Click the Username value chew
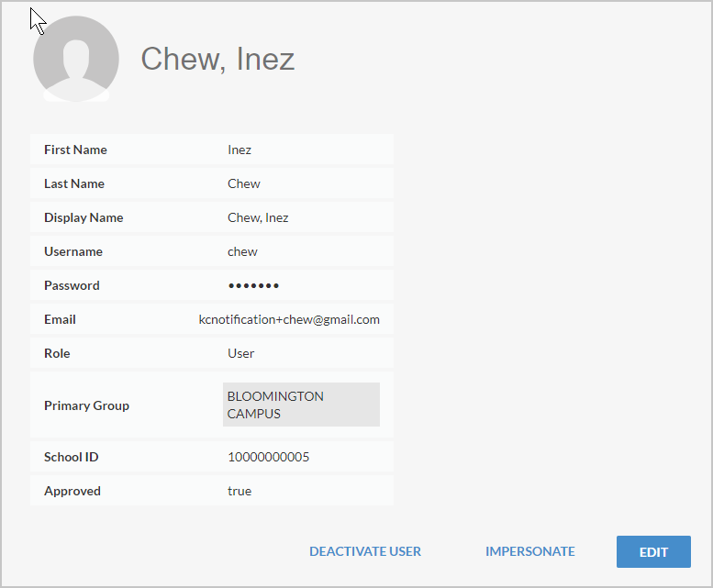 (242, 251)
